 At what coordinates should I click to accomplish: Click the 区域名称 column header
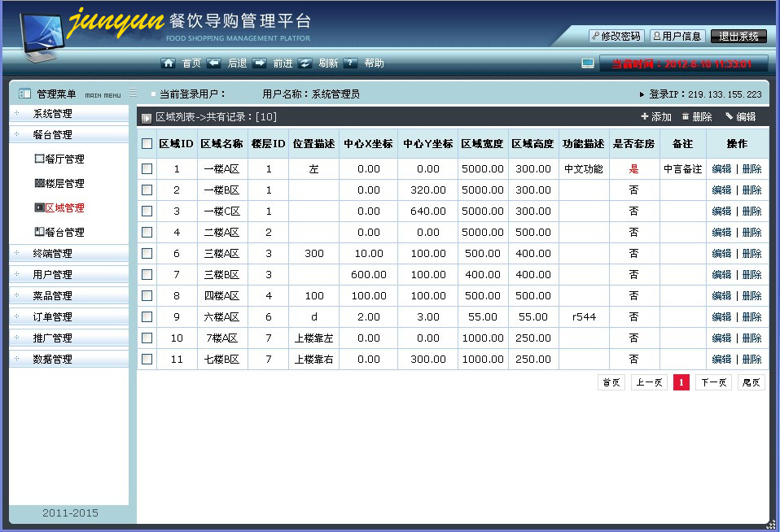point(221,144)
